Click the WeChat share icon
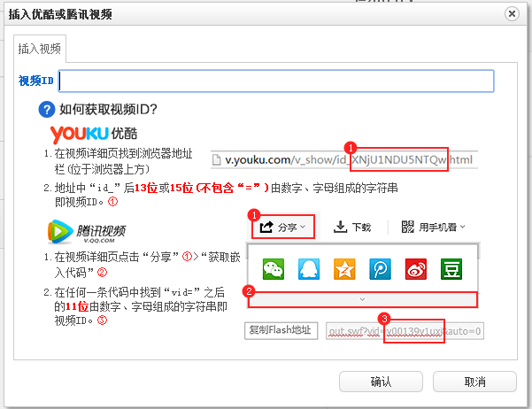This screenshot has height=409, width=532. [x=273, y=269]
